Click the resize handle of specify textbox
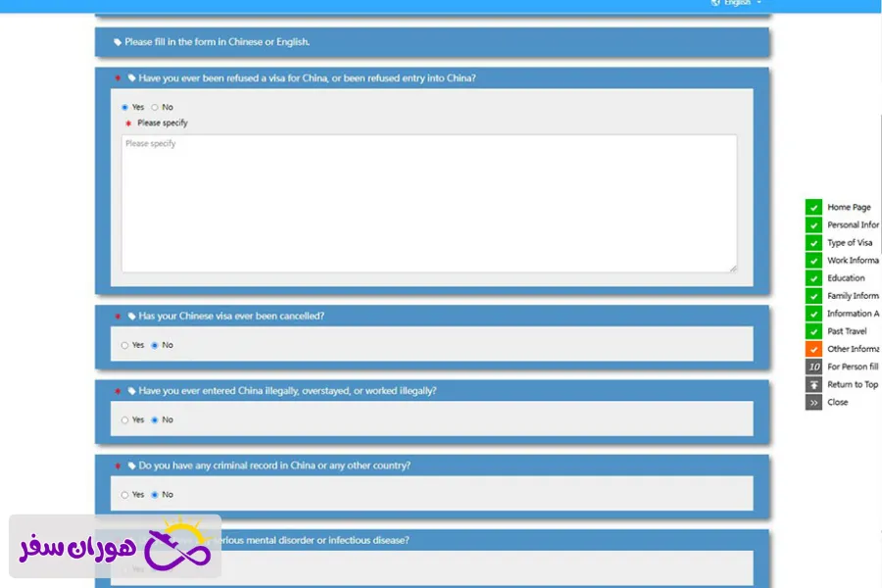Viewport: 882px width, 588px height. (x=732, y=268)
